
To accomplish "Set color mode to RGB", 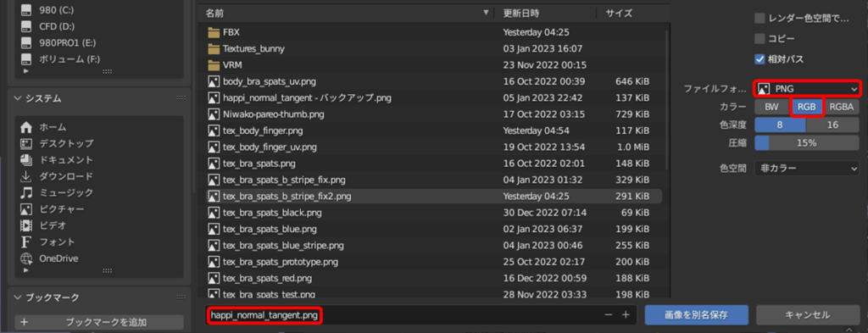I will (x=807, y=108).
